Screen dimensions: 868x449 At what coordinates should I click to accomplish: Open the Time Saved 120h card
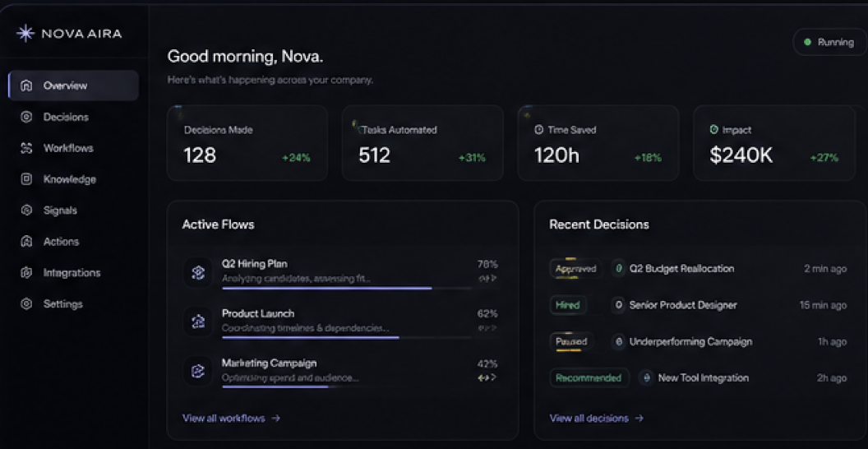598,143
